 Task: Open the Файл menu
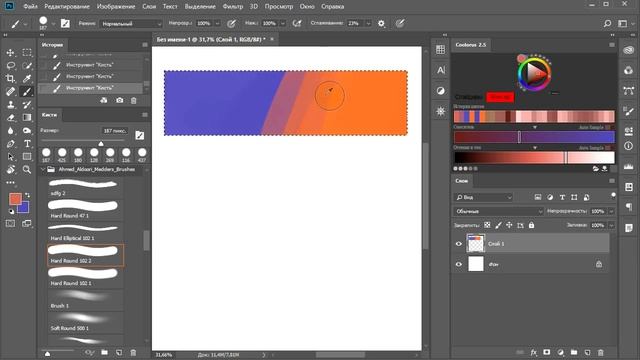31,7
